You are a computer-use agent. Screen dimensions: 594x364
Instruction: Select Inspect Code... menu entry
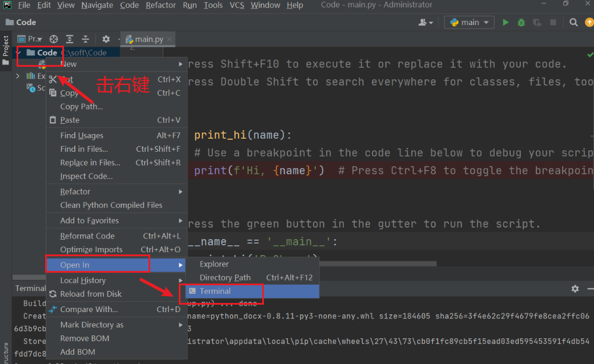pyautogui.click(x=117, y=176)
